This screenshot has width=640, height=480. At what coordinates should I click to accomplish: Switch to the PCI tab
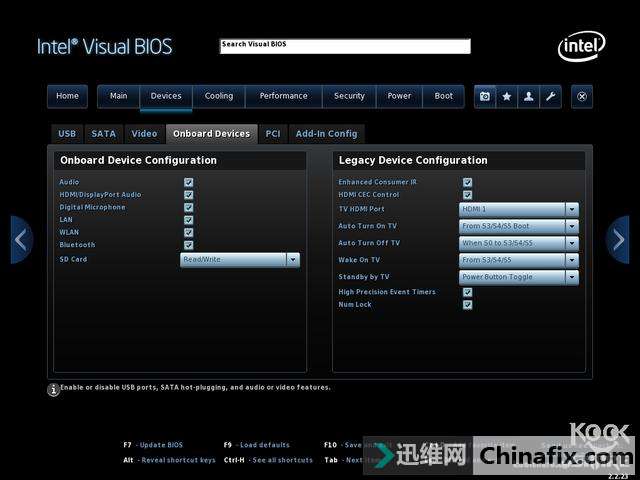point(273,134)
